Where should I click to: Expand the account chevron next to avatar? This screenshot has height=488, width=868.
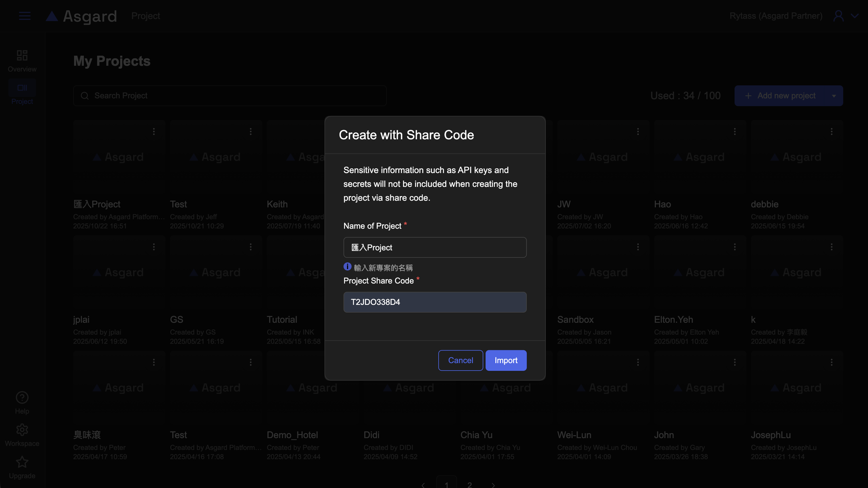pyautogui.click(x=854, y=16)
